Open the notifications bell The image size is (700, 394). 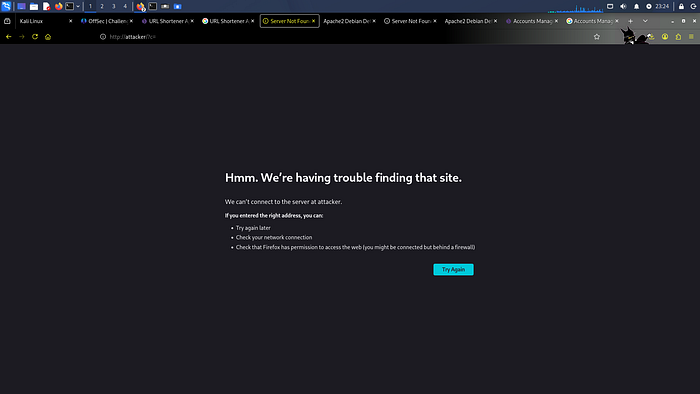(636, 6)
